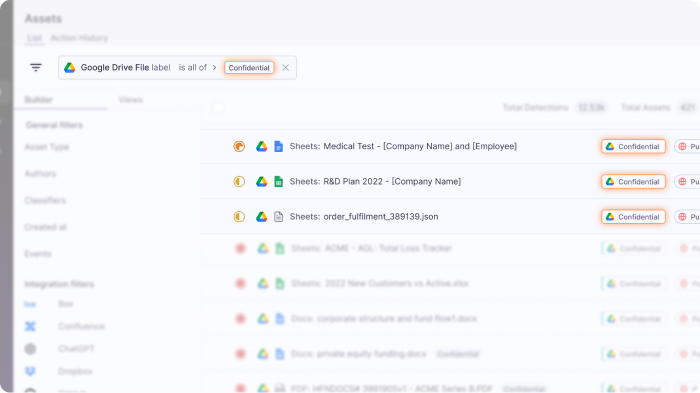This screenshot has height=393, width=700.
Task: Click the green Sheets icon in R&D Plan row
Action: [279, 181]
